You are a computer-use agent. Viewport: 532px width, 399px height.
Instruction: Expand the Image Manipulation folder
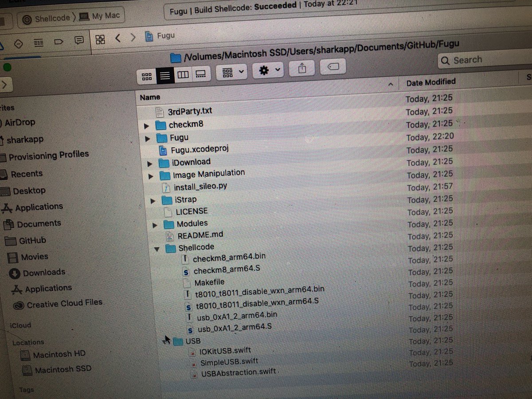151,176
